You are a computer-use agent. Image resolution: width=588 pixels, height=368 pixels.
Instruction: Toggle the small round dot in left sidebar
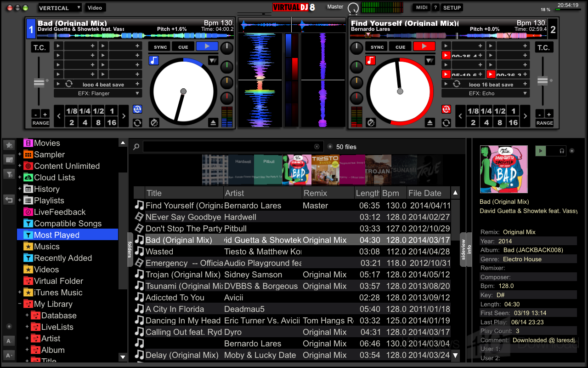[9, 327]
